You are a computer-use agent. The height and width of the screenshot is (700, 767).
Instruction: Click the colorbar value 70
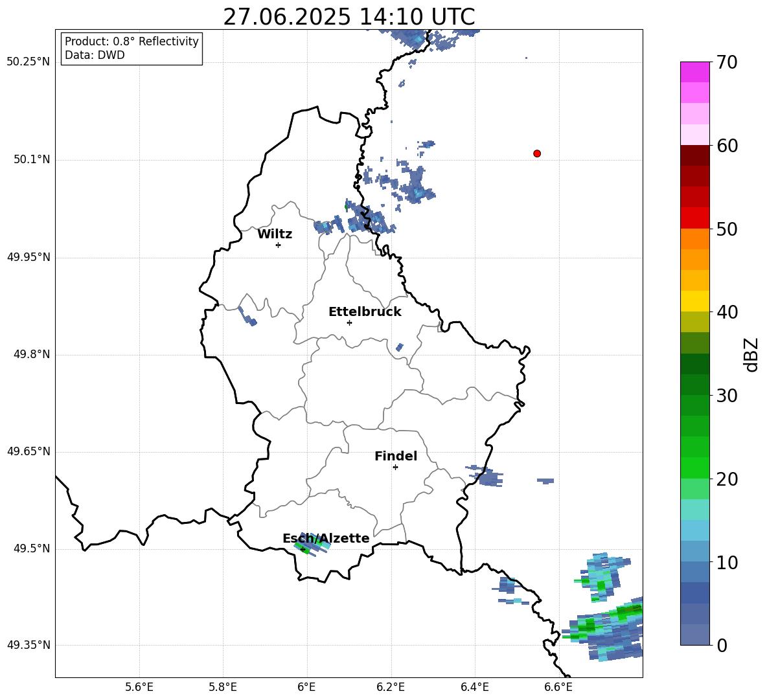click(727, 62)
